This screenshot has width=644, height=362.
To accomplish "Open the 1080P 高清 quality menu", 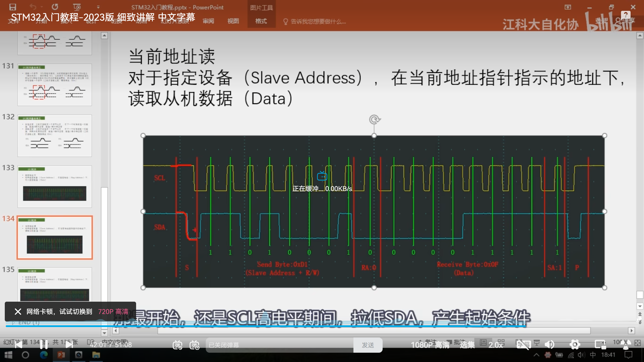I will [x=430, y=345].
